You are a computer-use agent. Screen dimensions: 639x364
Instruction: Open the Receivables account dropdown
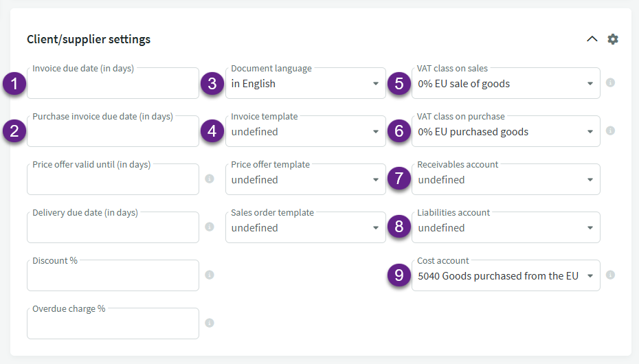click(505, 180)
